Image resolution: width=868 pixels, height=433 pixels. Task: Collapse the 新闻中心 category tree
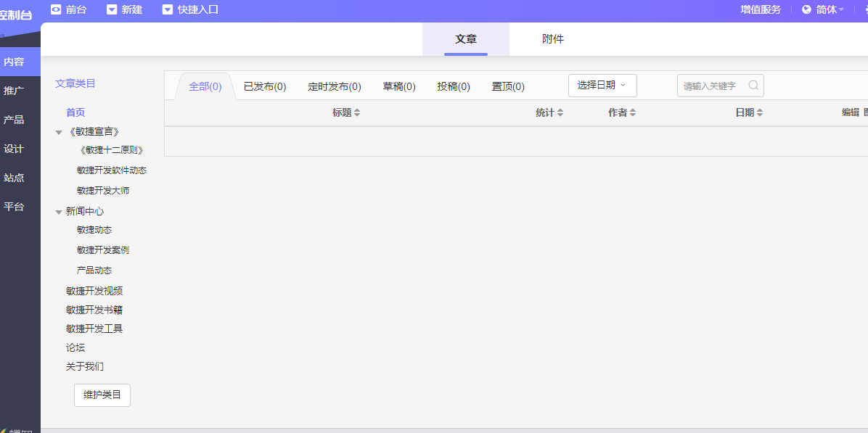tap(59, 212)
